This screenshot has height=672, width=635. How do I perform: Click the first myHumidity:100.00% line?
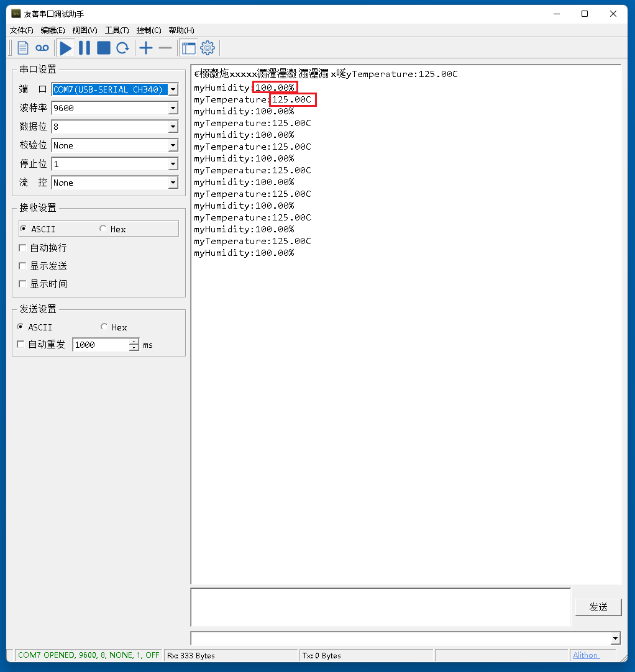tap(244, 88)
